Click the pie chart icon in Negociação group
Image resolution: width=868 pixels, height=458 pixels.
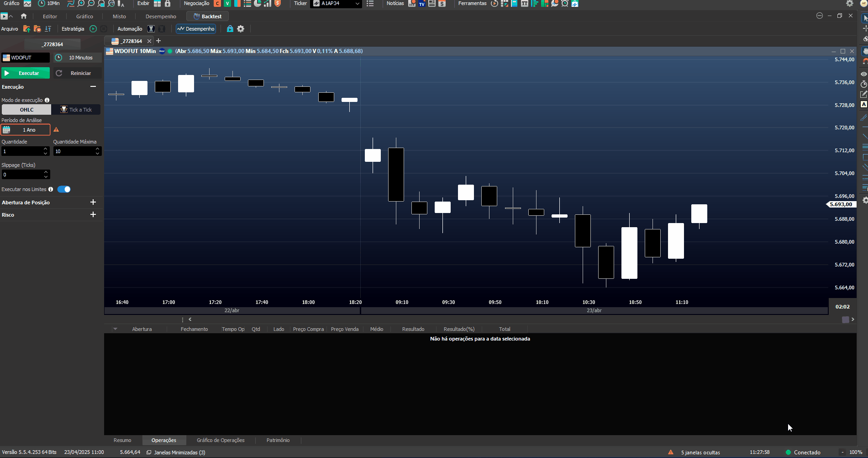257,4
